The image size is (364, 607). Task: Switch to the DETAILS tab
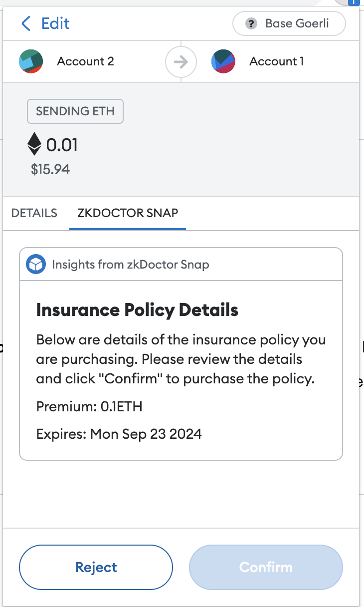pyautogui.click(x=34, y=213)
